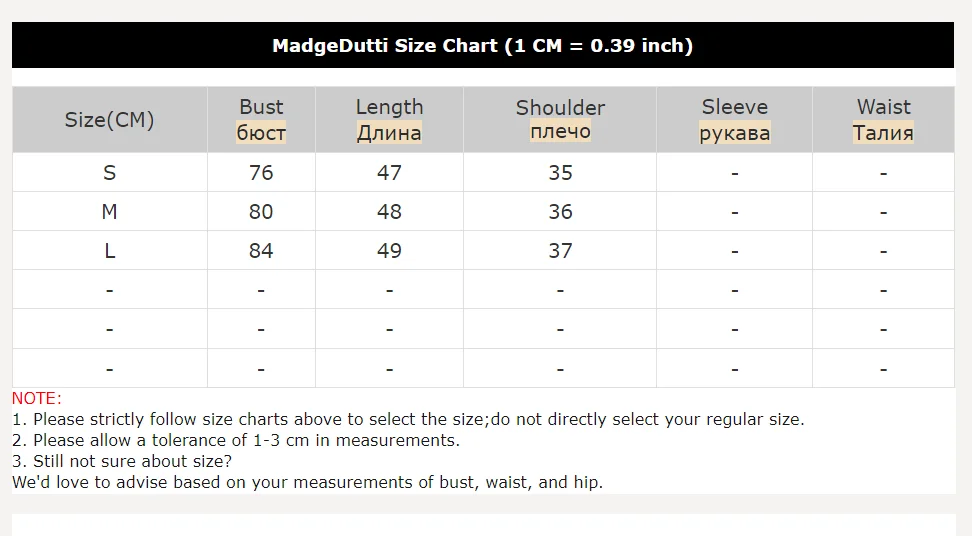Image resolution: width=972 pixels, height=536 pixels.
Task: Click the Waist column header
Action: [x=883, y=120]
